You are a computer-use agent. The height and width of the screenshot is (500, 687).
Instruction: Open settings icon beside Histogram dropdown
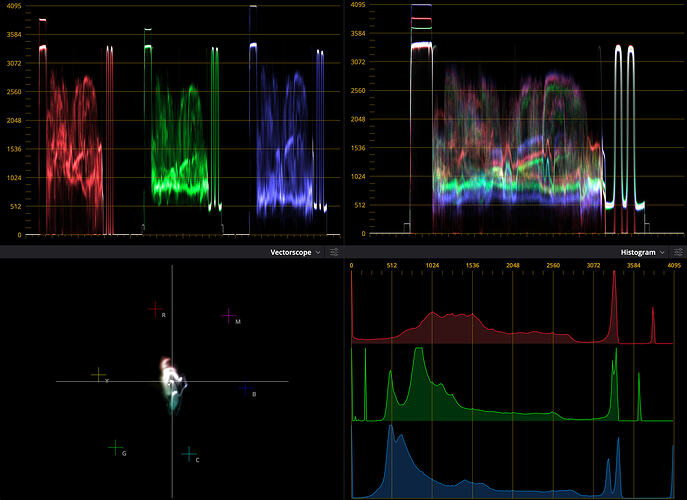678,252
